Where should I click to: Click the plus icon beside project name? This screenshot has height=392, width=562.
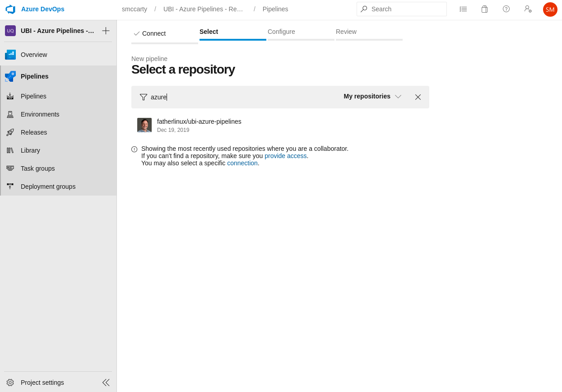click(106, 31)
